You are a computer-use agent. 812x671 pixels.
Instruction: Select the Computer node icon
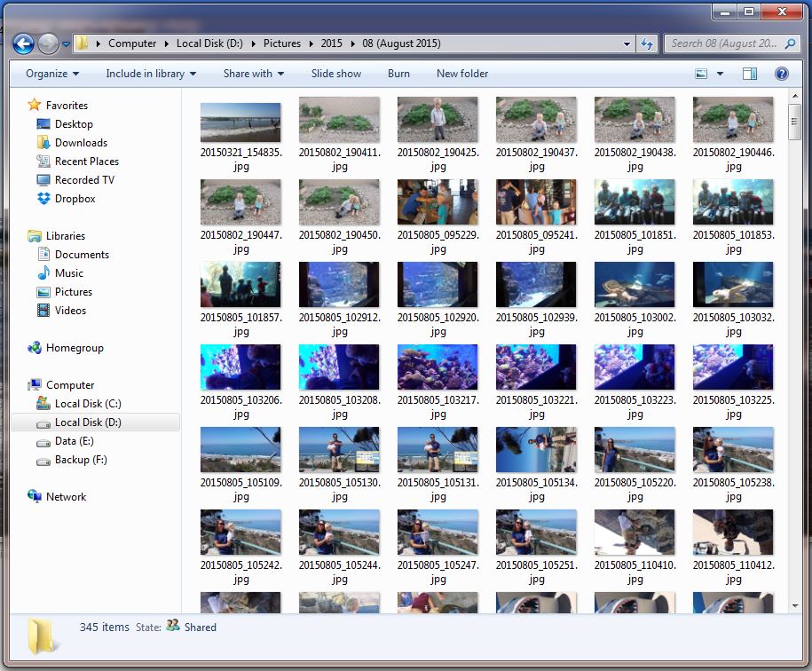click(x=35, y=384)
